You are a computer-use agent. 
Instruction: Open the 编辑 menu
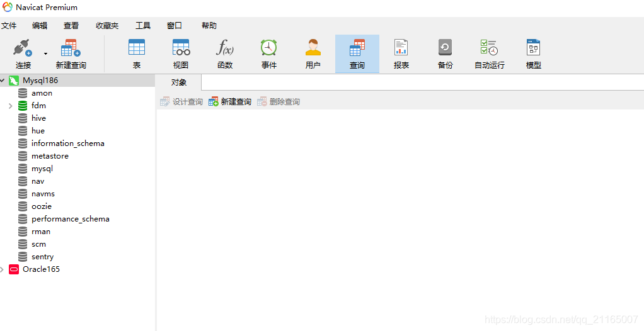[40, 25]
